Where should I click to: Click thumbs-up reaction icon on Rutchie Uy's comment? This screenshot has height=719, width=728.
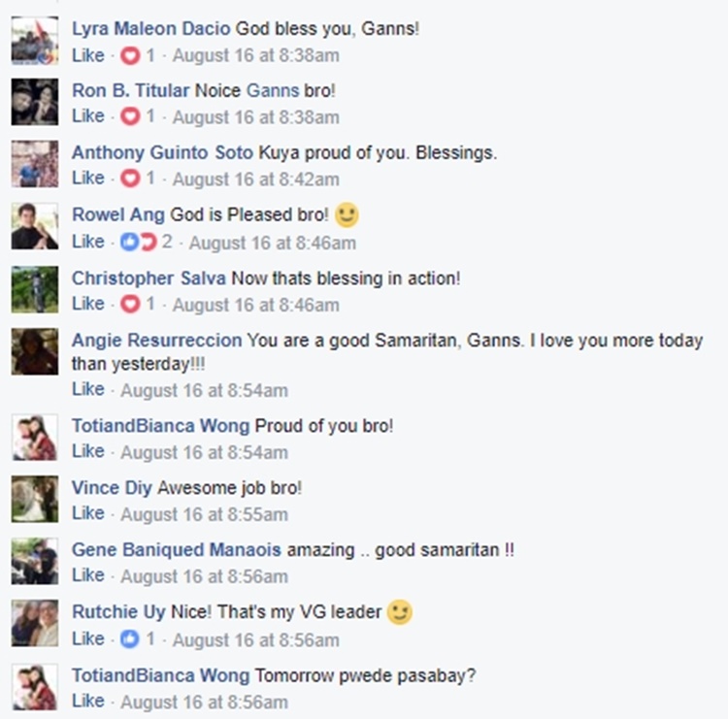click(x=130, y=639)
